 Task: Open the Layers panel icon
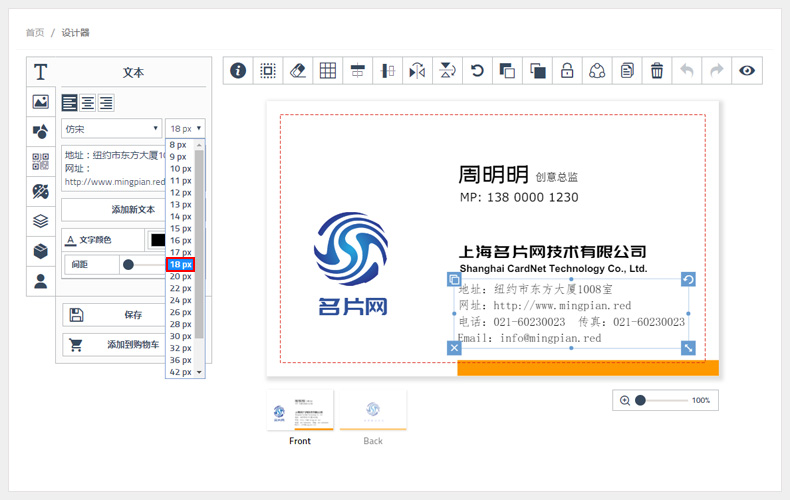point(41,221)
